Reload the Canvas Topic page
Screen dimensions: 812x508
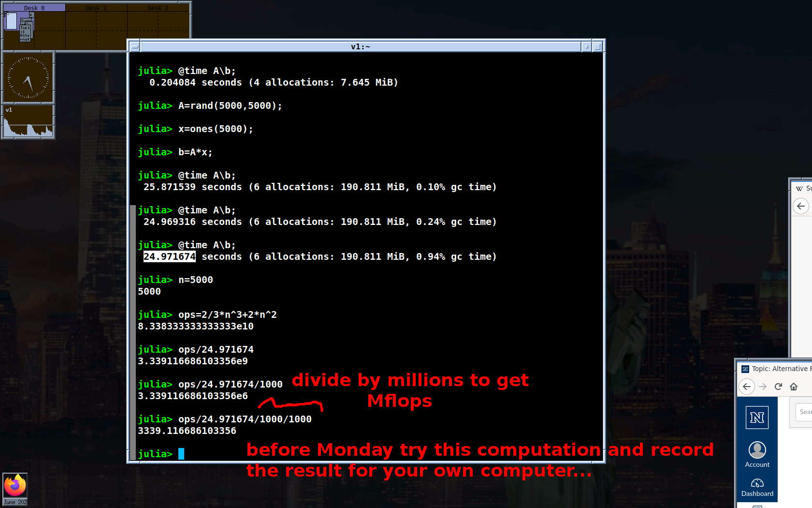click(x=778, y=387)
